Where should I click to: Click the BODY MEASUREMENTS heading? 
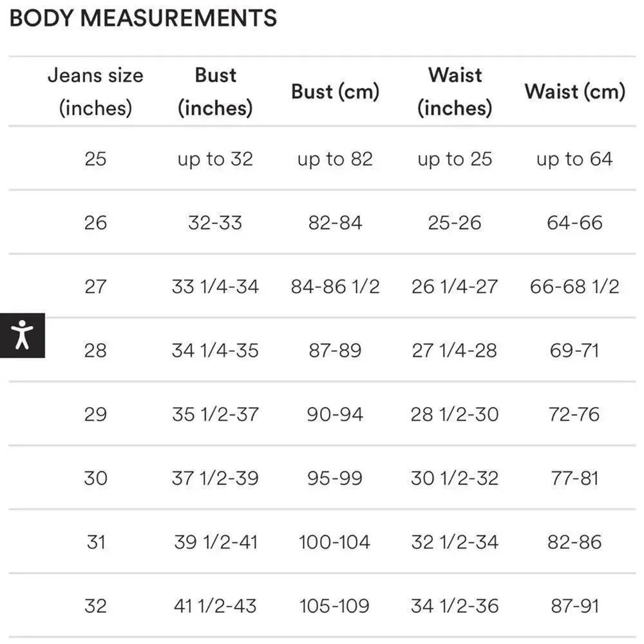[x=143, y=18]
